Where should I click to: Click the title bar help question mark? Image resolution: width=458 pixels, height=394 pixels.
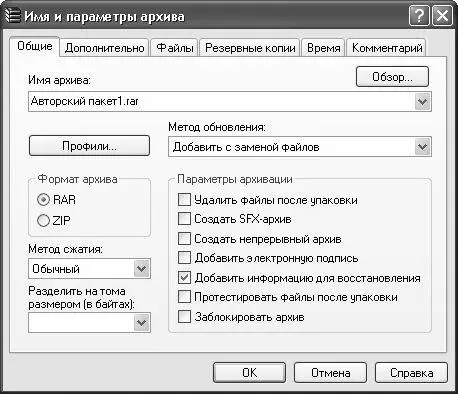419,16
